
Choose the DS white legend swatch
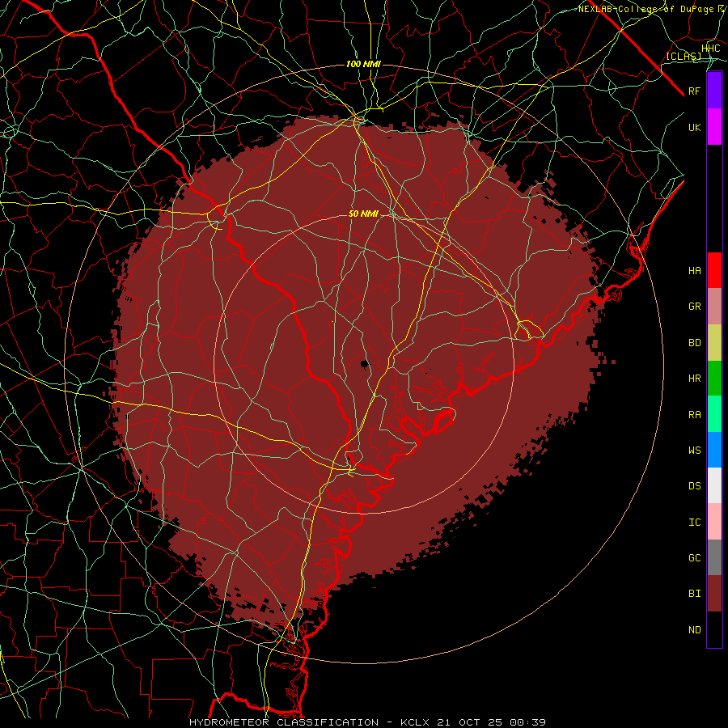coord(714,485)
